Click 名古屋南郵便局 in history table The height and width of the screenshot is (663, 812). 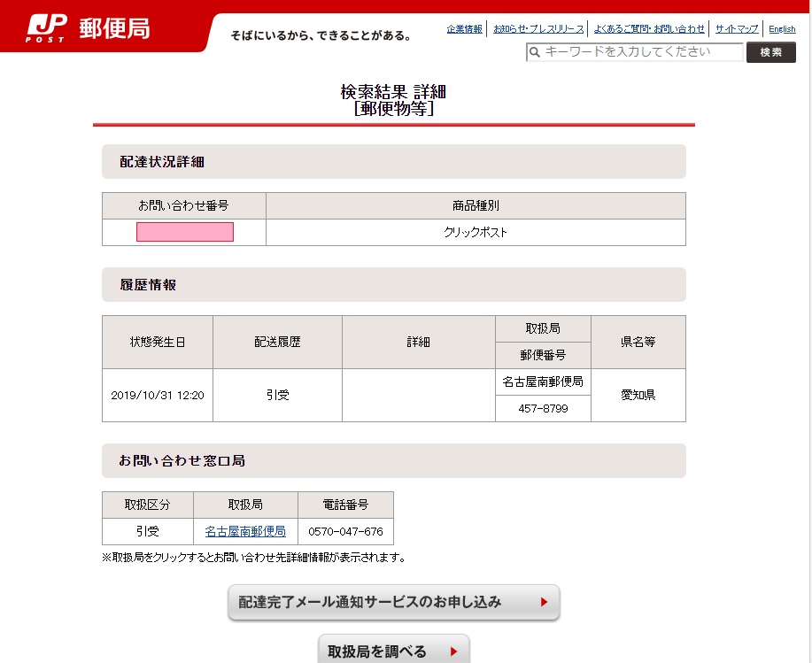[543, 382]
